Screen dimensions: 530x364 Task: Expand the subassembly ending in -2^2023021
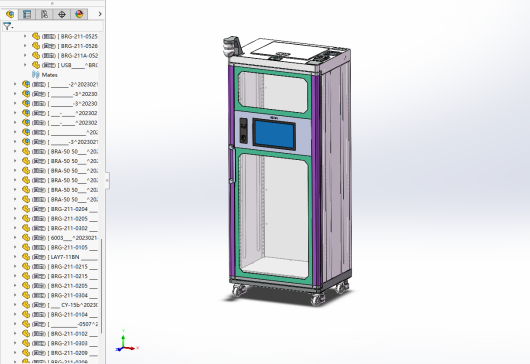click(x=15, y=84)
